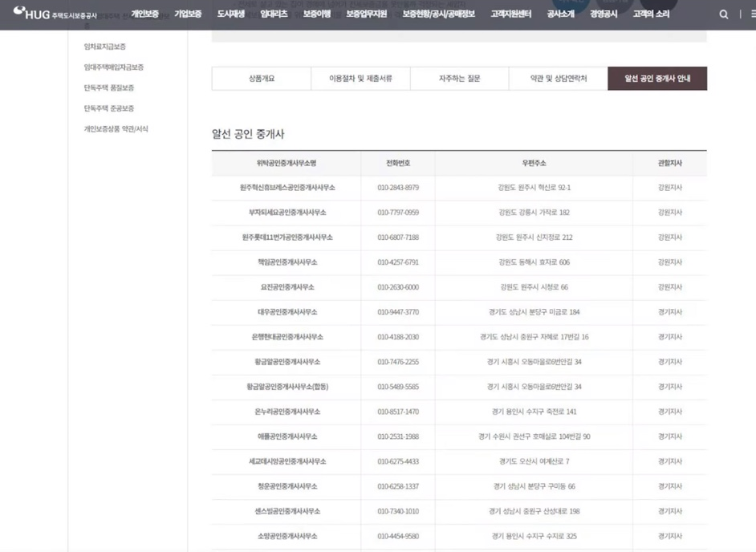
Task: Open 도시재생 menu
Action: pyautogui.click(x=231, y=14)
